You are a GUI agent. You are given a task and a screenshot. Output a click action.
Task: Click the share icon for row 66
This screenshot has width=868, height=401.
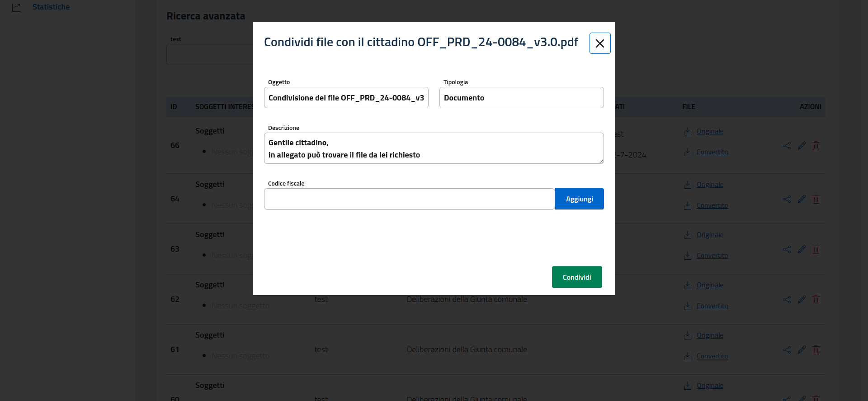[787, 146]
